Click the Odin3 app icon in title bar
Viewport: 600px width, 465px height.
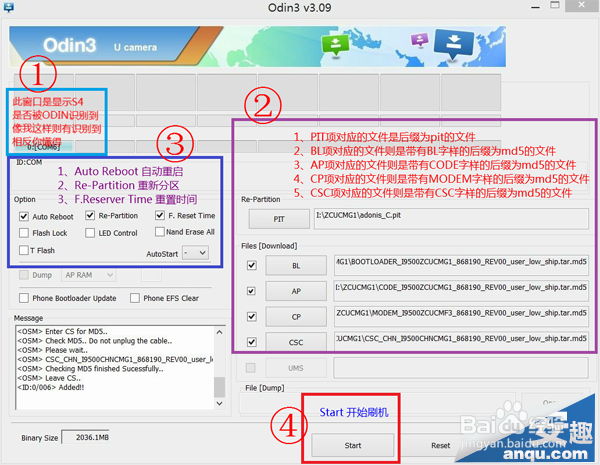[x=8, y=7]
